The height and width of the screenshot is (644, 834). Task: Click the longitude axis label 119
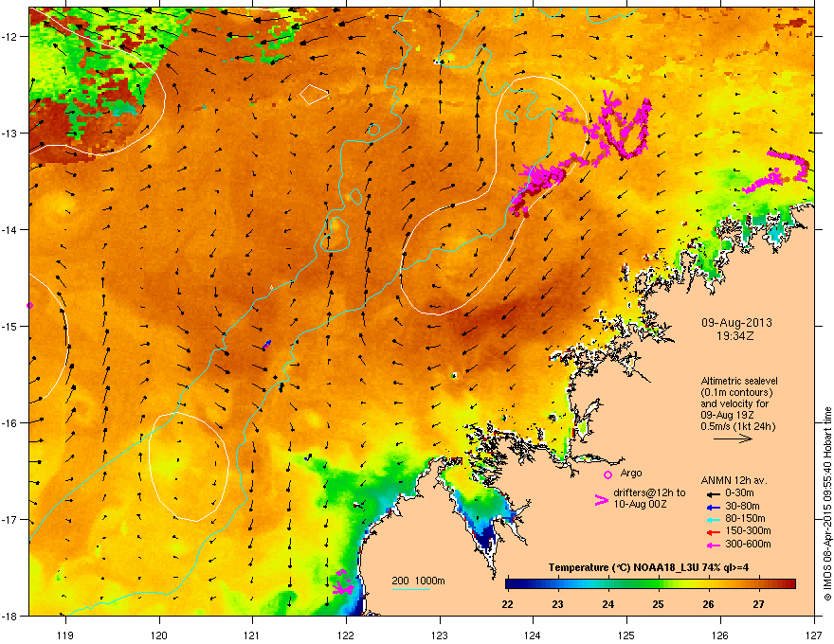click(65, 635)
